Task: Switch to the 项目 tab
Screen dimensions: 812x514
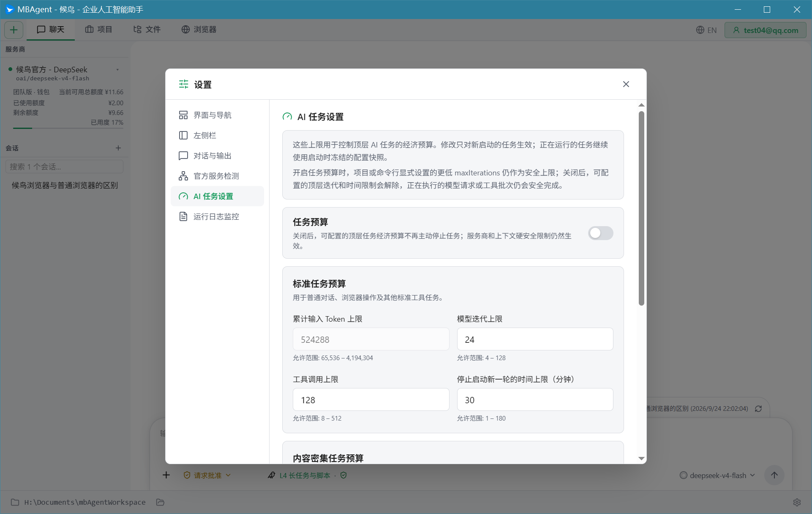Action: tap(98, 30)
